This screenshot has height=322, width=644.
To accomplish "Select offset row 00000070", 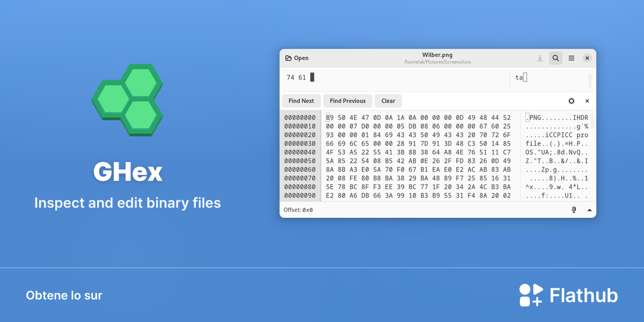I will click(x=300, y=178).
